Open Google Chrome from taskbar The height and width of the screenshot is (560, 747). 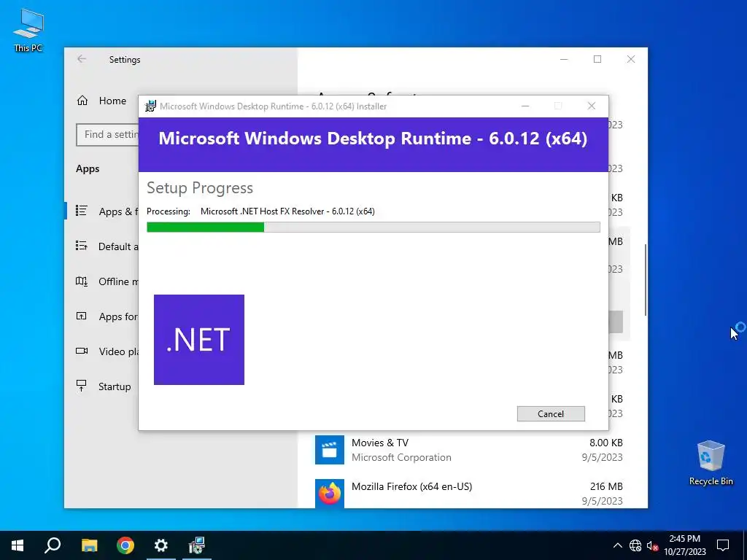pyautogui.click(x=125, y=545)
